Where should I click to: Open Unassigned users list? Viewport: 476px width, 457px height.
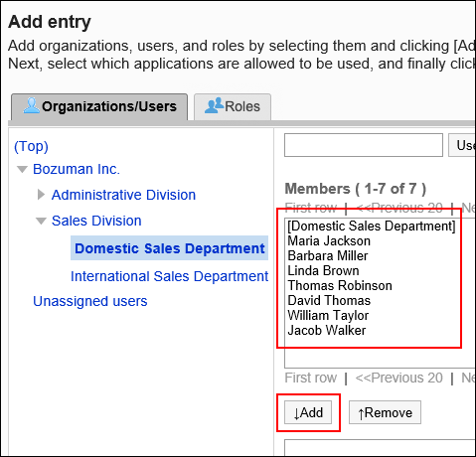[90, 301]
